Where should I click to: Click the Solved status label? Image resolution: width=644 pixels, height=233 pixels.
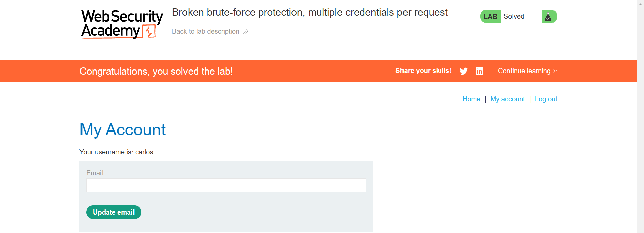click(x=514, y=17)
